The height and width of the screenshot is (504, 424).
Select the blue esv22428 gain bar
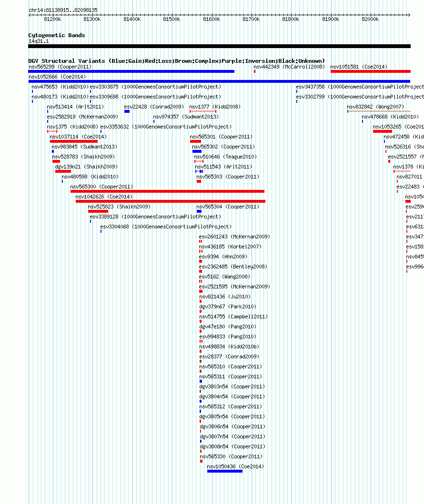click(x=127, y=111)
